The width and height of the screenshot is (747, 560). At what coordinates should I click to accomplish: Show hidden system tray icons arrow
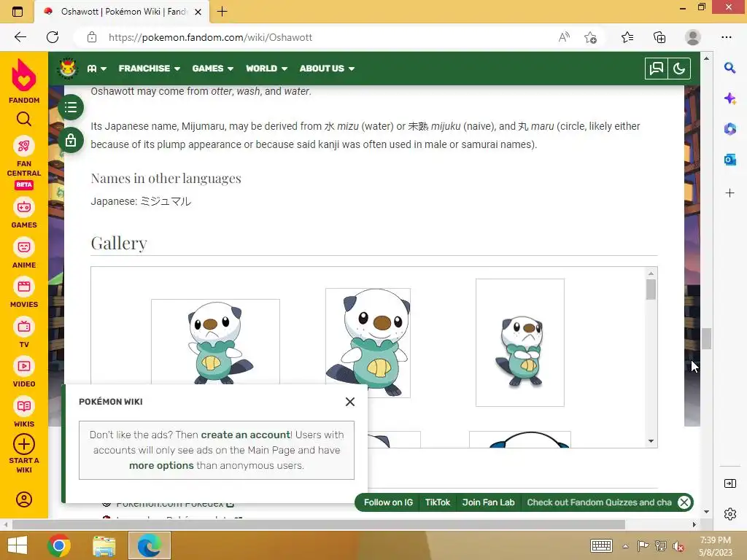[625, 546]
